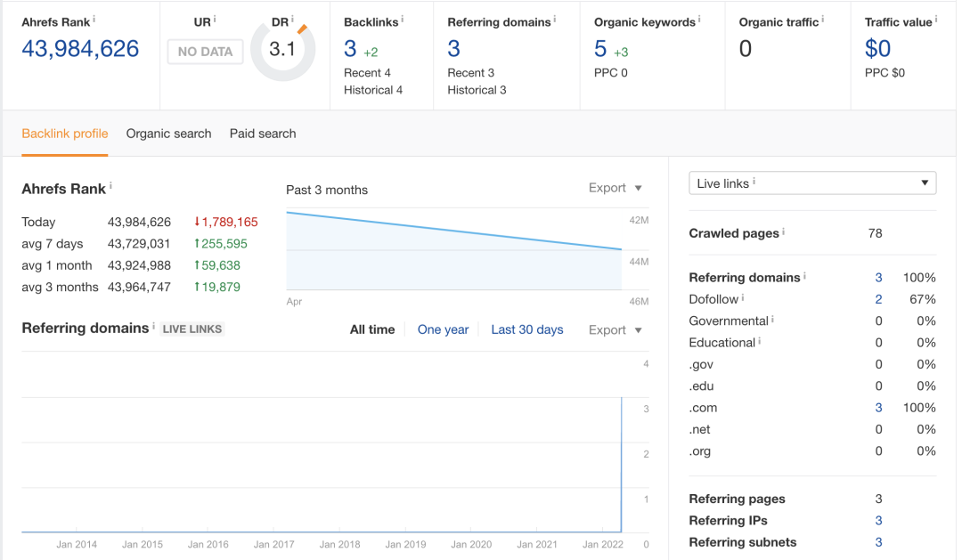Open the Backlinks count of 3
This screenshot has height=560, width=962.
pyautogui.click(x=350, y=49)
